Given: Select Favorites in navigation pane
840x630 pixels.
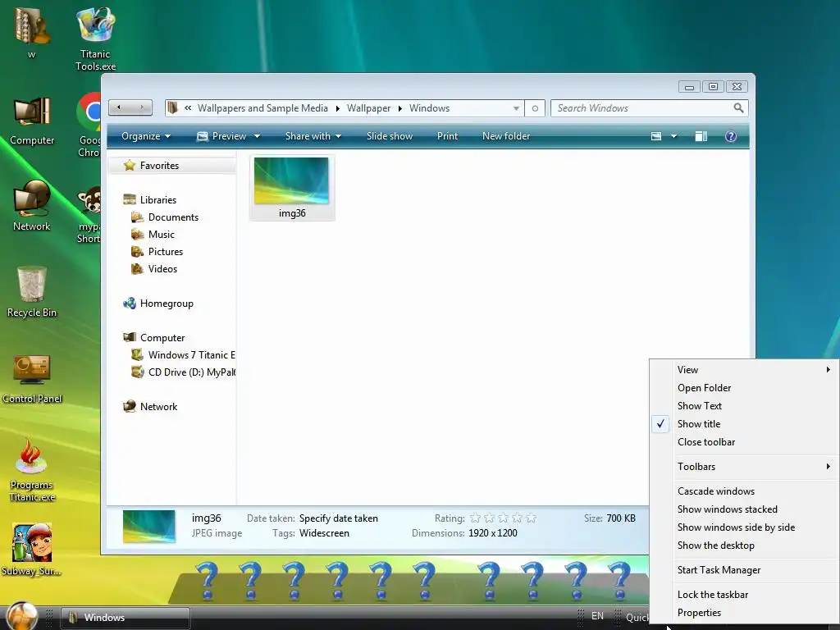Looking at the screenshot, I should point(172,166).
